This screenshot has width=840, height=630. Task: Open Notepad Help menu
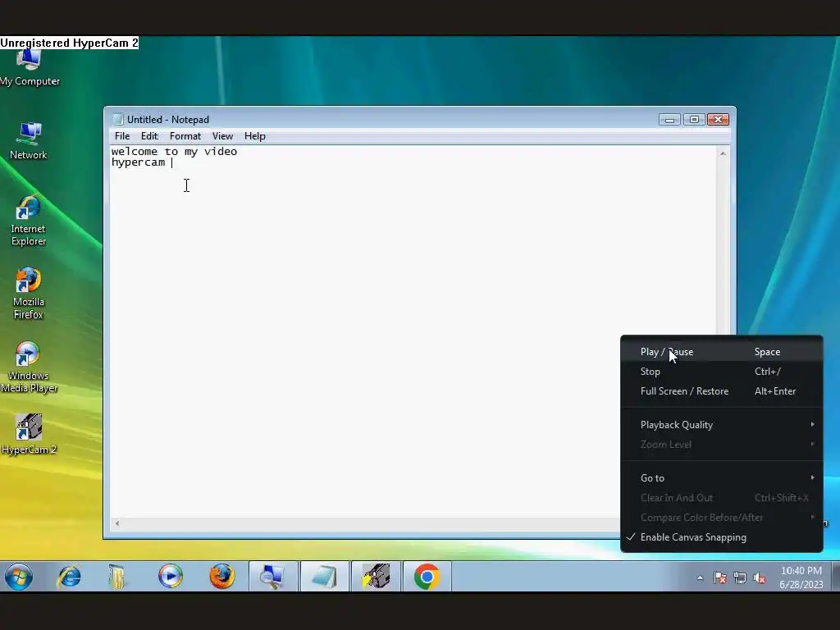point(255,136)
